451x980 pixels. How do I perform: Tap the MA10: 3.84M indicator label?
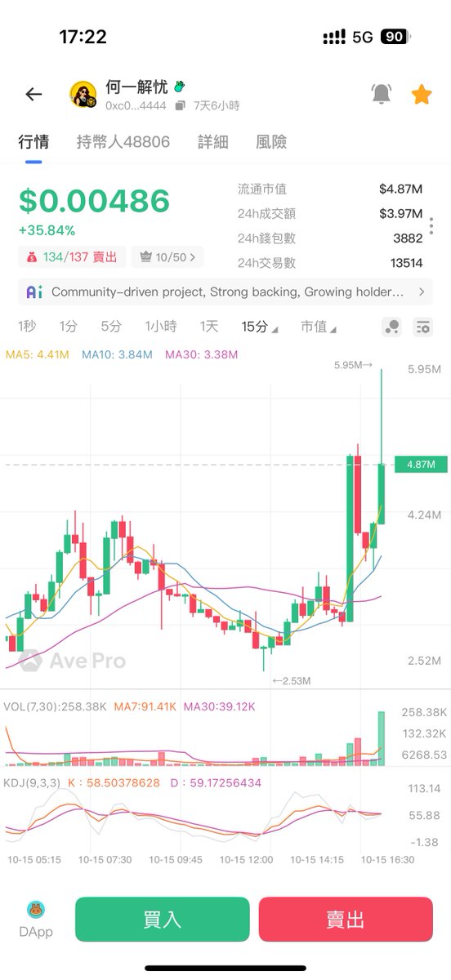point(118,354)
